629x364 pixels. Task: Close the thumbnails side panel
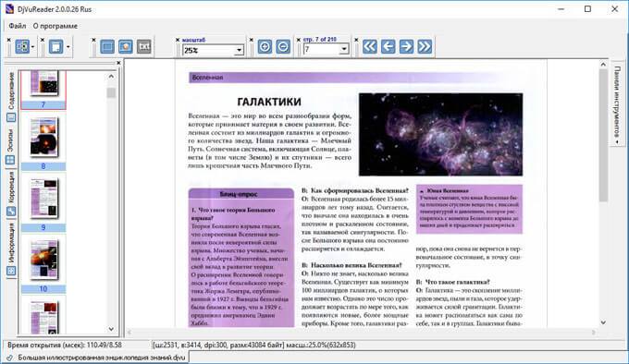[118, 63]
